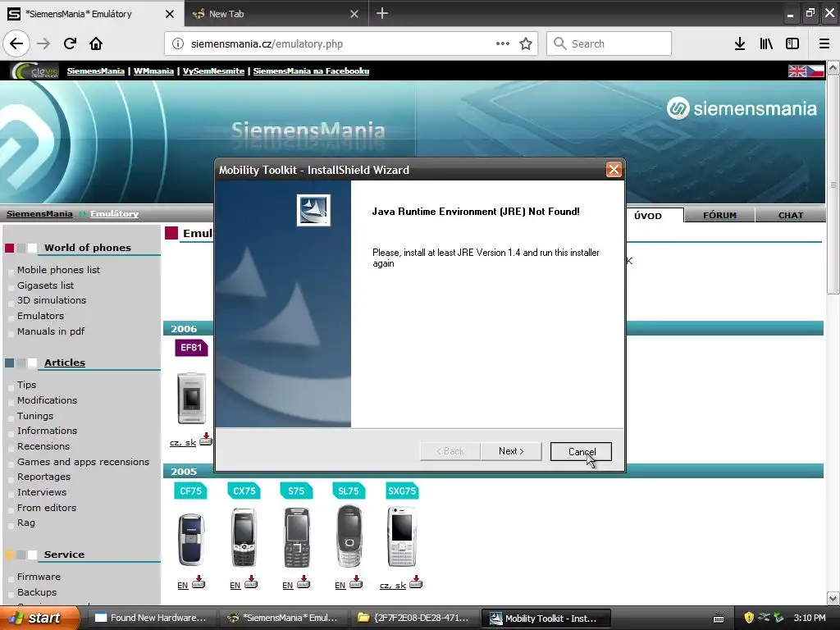The width and height of the screenshot is (840, 630).
Task: Open the Tunings article link
Action: (34, 416)
